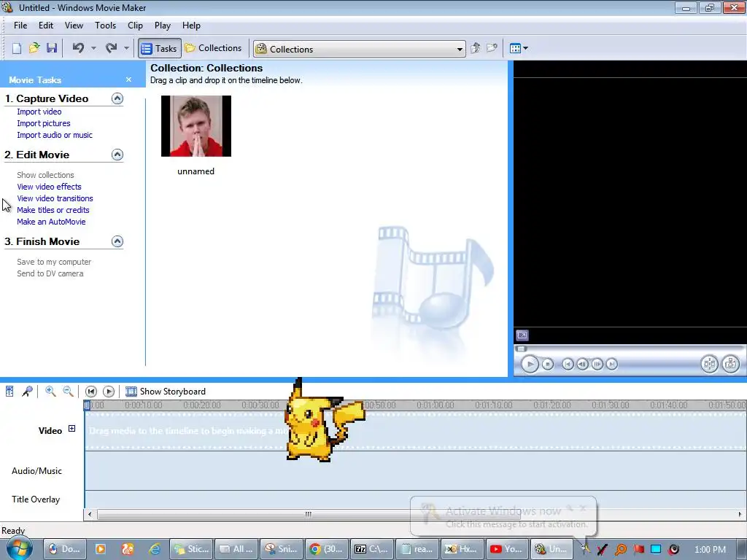Open the File menu
747x560 pixels.
coord(20,26)
